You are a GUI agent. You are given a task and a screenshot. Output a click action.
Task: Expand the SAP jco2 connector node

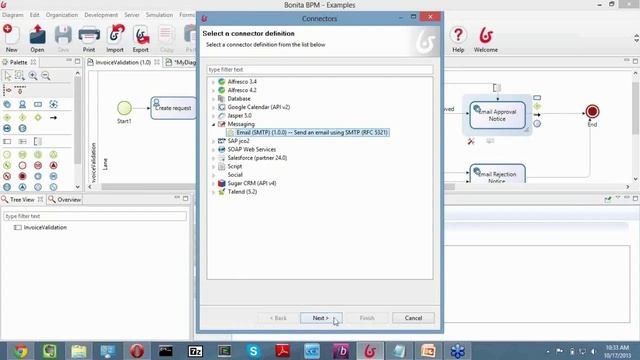click(x=213, y=141)
